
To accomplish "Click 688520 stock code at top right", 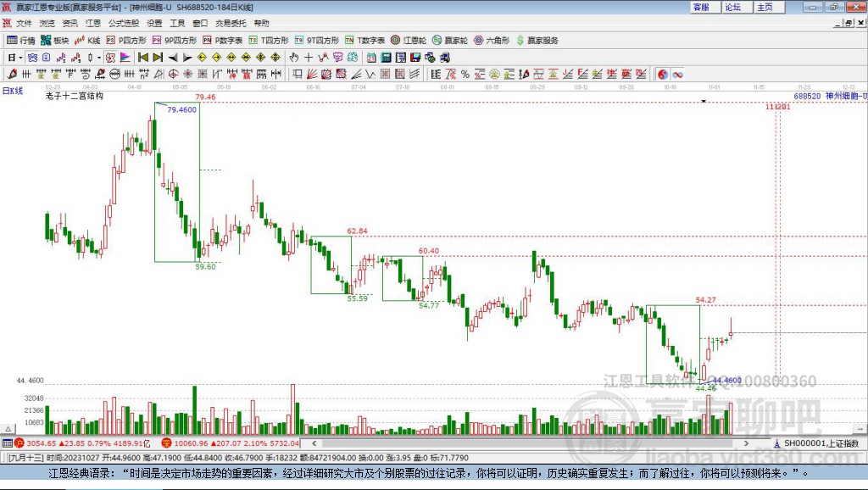I will tap(807, 96).
